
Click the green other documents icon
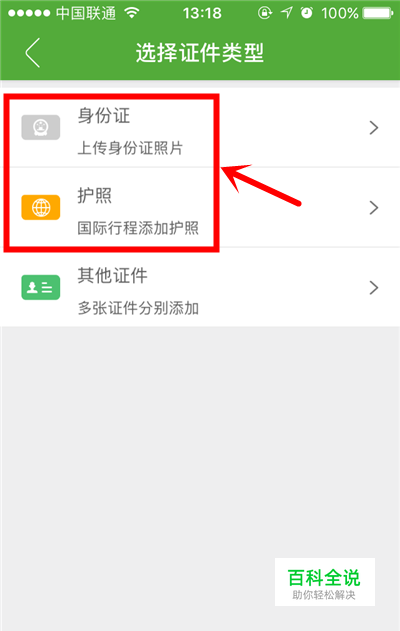41,287
